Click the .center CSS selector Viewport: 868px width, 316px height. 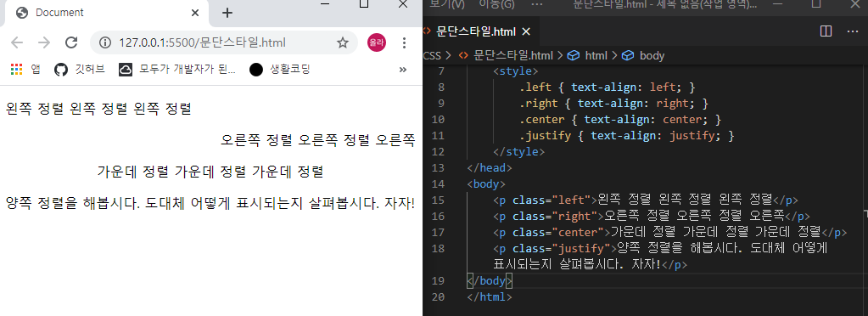click(x=542, y=119)
